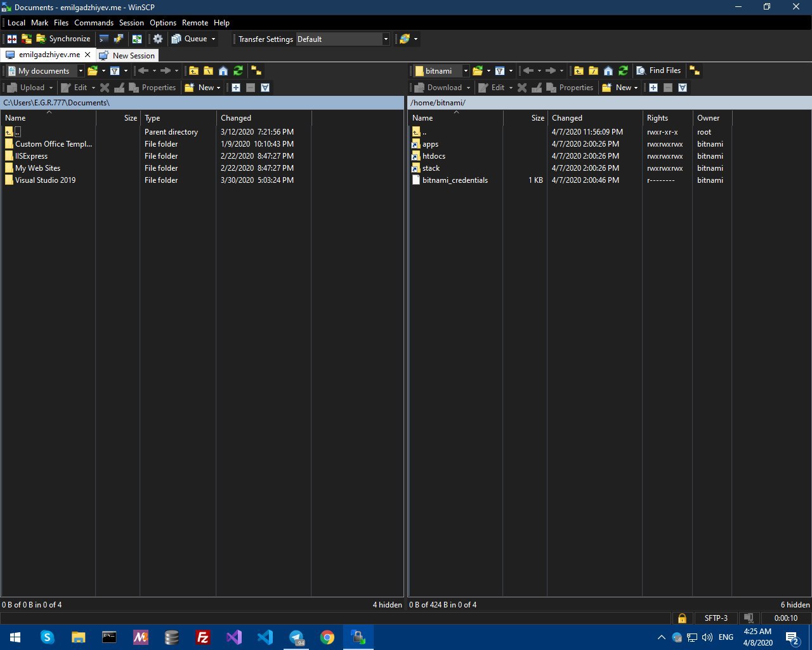The height and width of the screenshot is (650, 812).
Task: Go to parent directory in local panel
Action: pyautogui.click(x=193, y=70)
